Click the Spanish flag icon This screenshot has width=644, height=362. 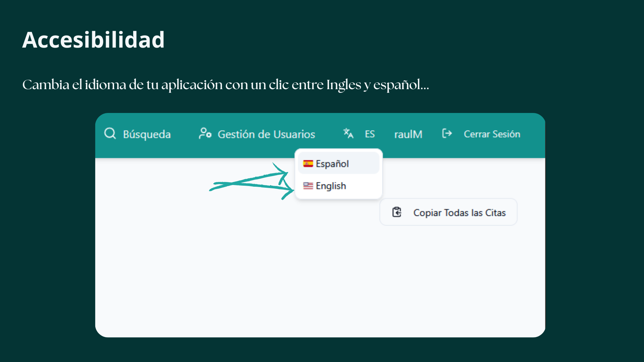pyautogui.click(x=308, y=164)
